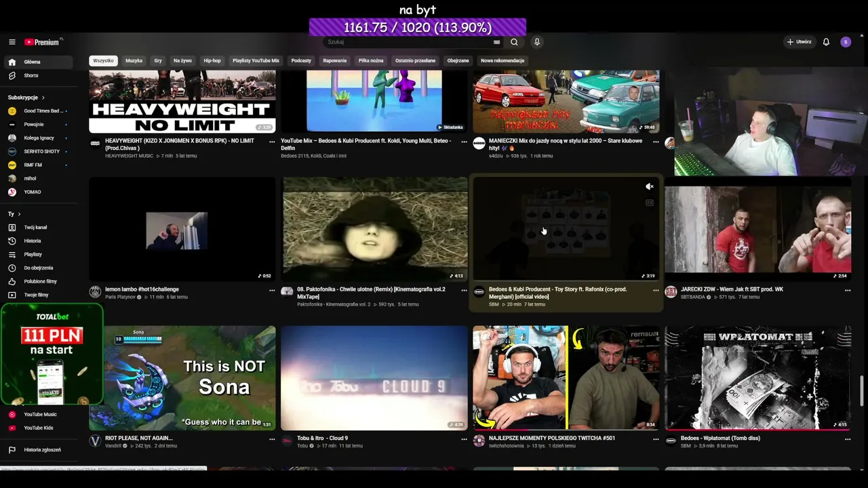This screenshot has width=868, height=488.
Task: Open options menu for HEAVYWEIGHT NO LIMIT video
Action: [x=272, y=142]
